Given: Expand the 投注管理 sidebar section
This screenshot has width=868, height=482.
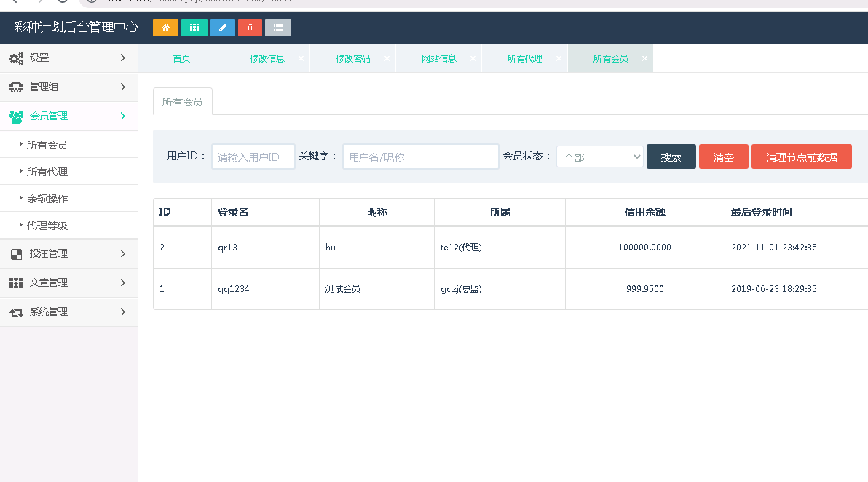Looking at the screenshot, I should tap(68, 255).
